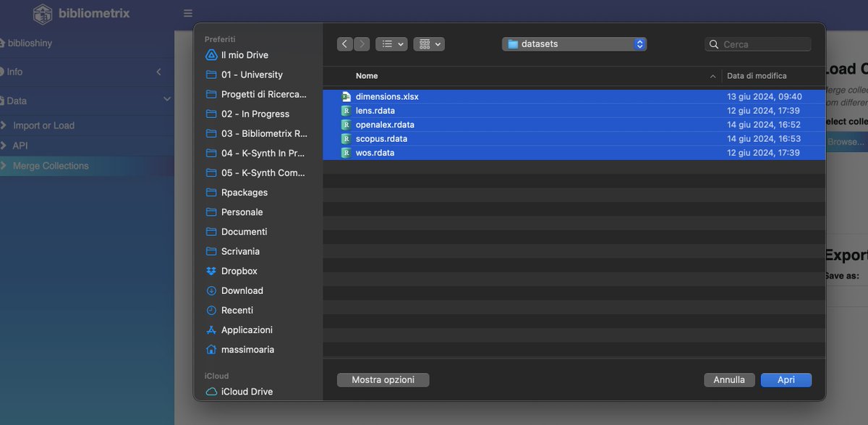Image resolution: width=868 pixels, height=425 pixels.
Task: Click 14 giu 2024, 16:53 date cell
Action: 764,138
